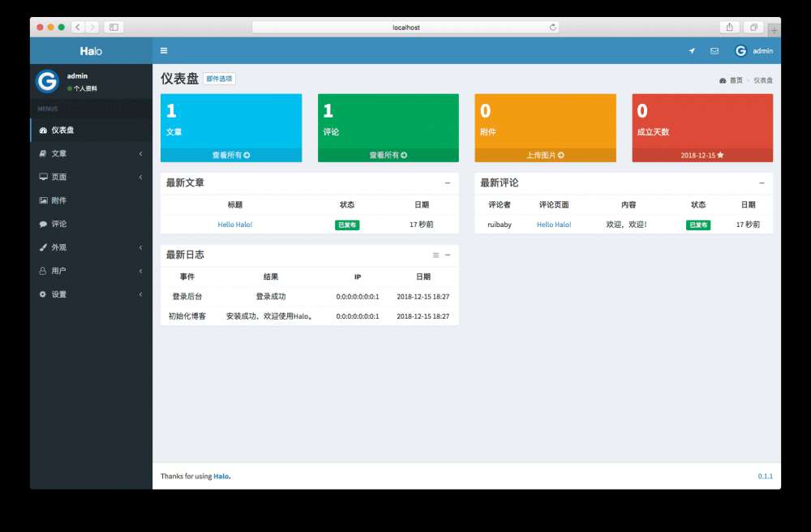Click the 0.1.1 version link
This screenshot has height=532, width=811.
coord(766,476)
